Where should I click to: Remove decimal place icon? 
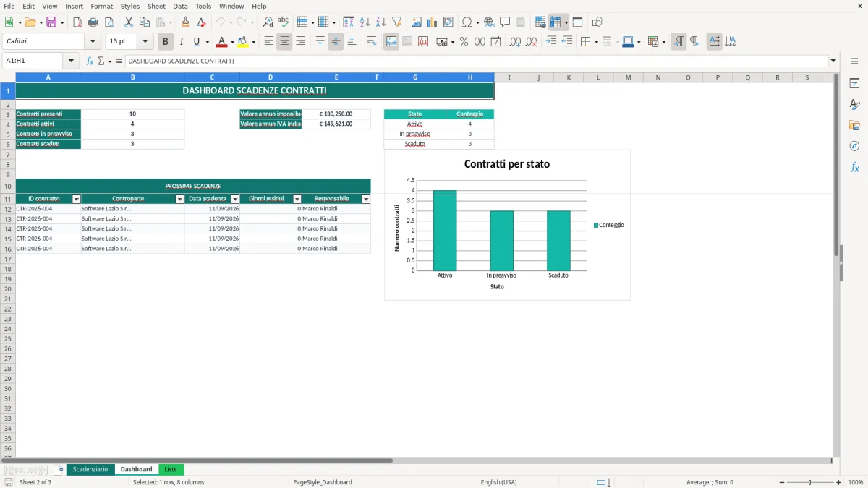pyautogui.click(x=532, y=42)
